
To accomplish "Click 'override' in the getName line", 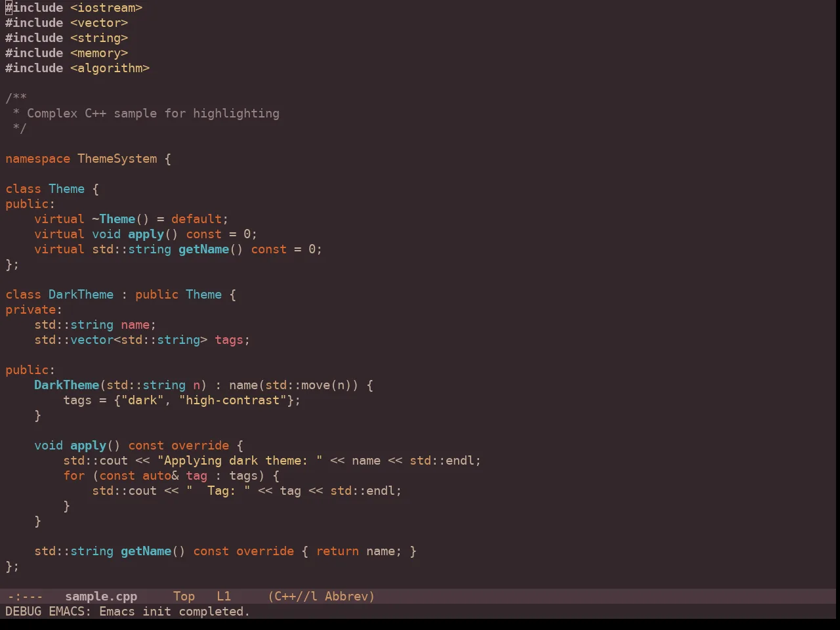I will click(x=265, y=551).
